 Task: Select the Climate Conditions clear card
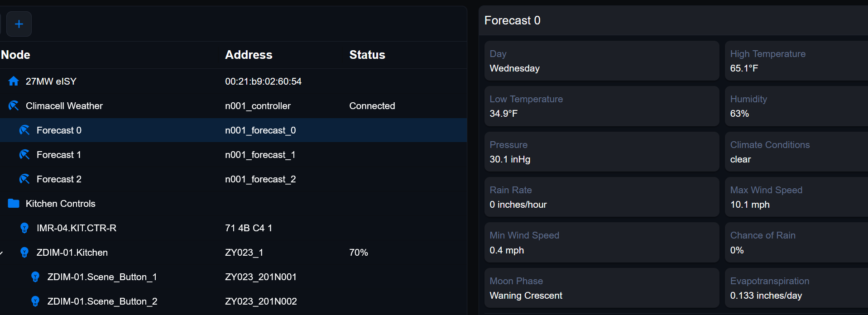click(796, 152)
